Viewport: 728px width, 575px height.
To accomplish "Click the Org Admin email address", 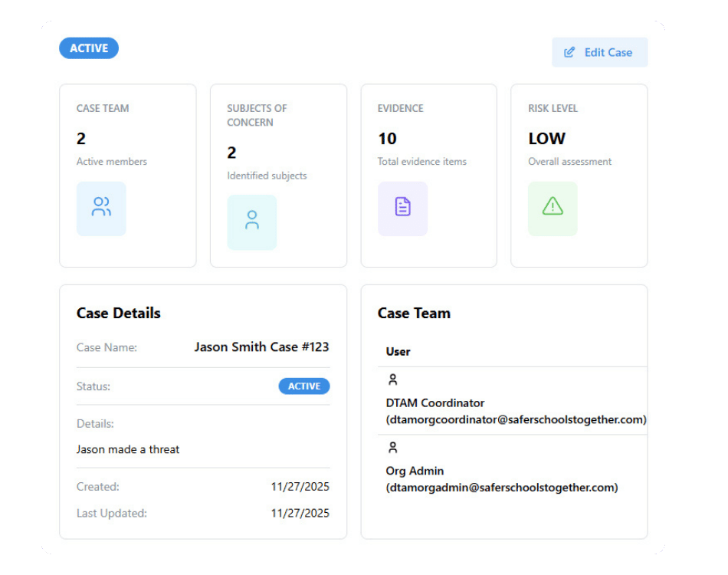I will coord(501,488).
